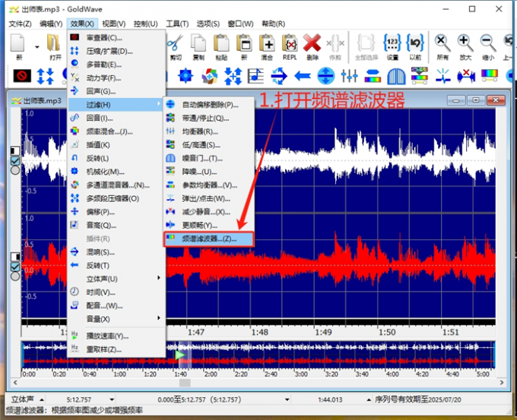Click the left channel black-white toggle box
The height and width of the screenshot is (420, 517).
[15, 151]
